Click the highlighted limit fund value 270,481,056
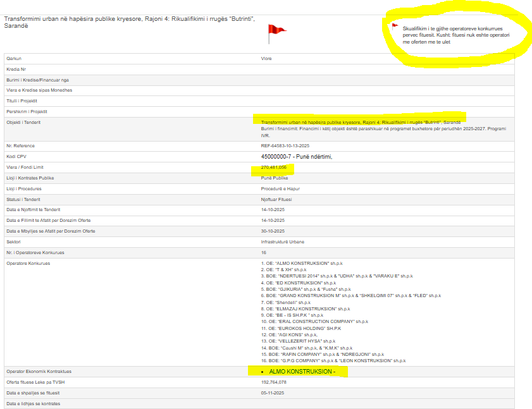 point(273,168)
